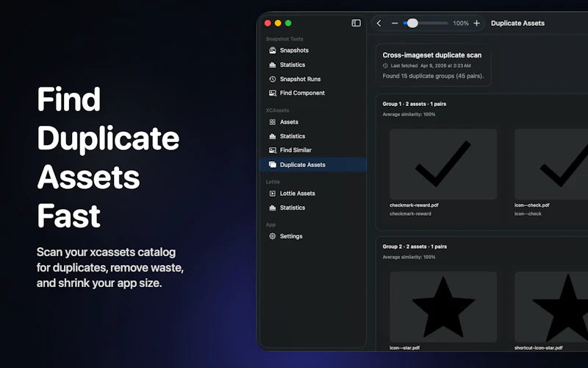The height and width of the screenshot is (368, 588).
Task: Click the bar chart icon beside Statistics under Snapshot Tests
Action: pos(273,65)
